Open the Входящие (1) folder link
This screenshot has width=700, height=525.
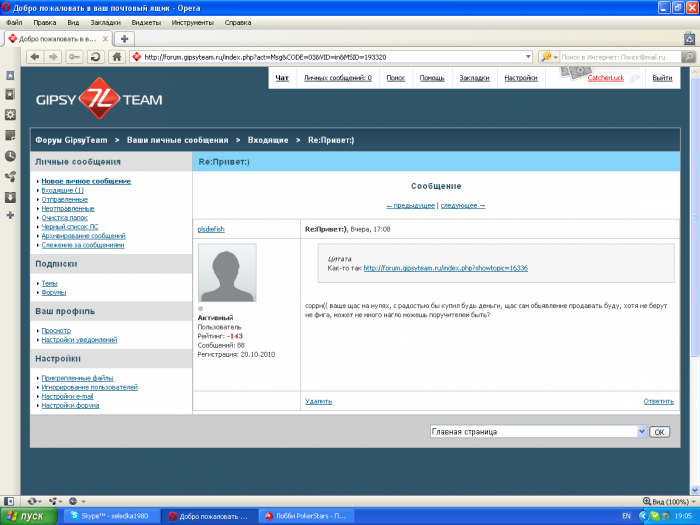pos(62,190)
